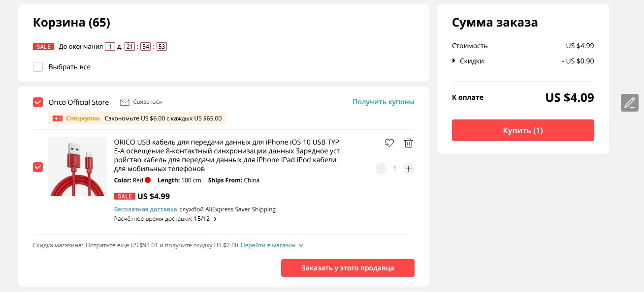Uncheck the Orico Official Store checkbox
This screenshot has height=292, width=644.
(x=38, y=102)
